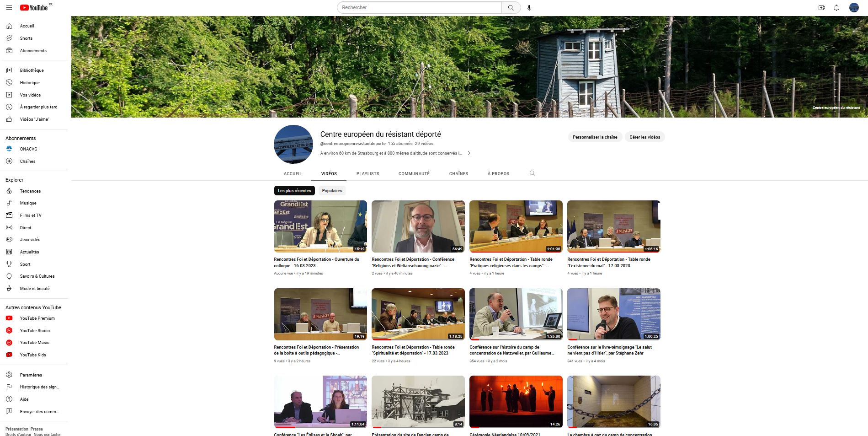Search within channel using magnifier icon
Viewport: 868px width, 436px height.
pyautogui.click(x=532, y=173)
